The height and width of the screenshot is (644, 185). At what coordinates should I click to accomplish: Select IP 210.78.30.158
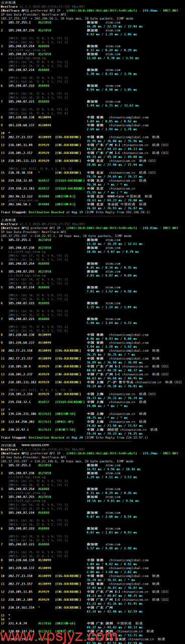(20, 172)
